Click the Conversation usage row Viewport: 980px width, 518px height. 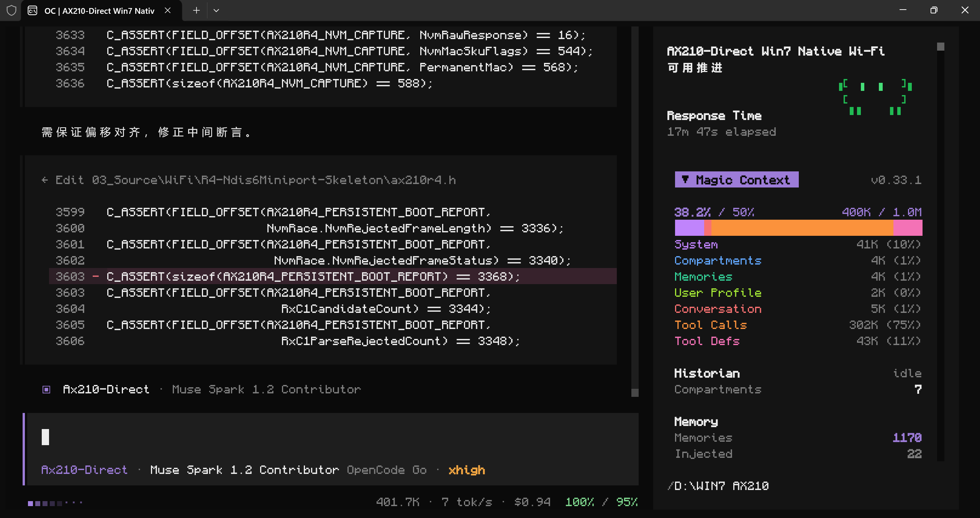798,309
